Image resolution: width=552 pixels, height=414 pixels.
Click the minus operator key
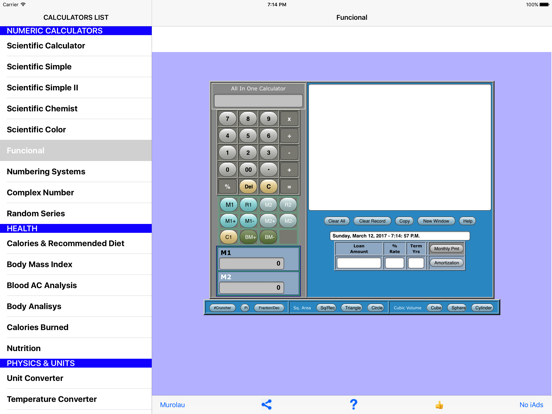(x=289, y=153)
